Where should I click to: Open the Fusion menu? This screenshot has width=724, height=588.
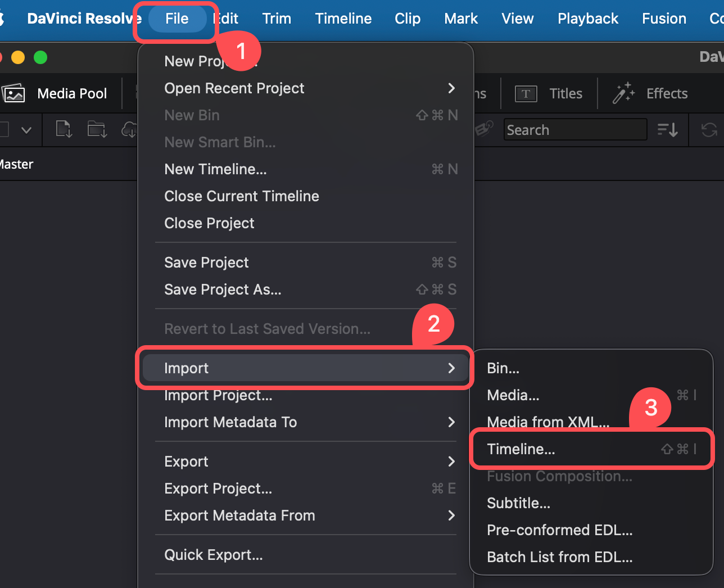[x=664, y=19]
